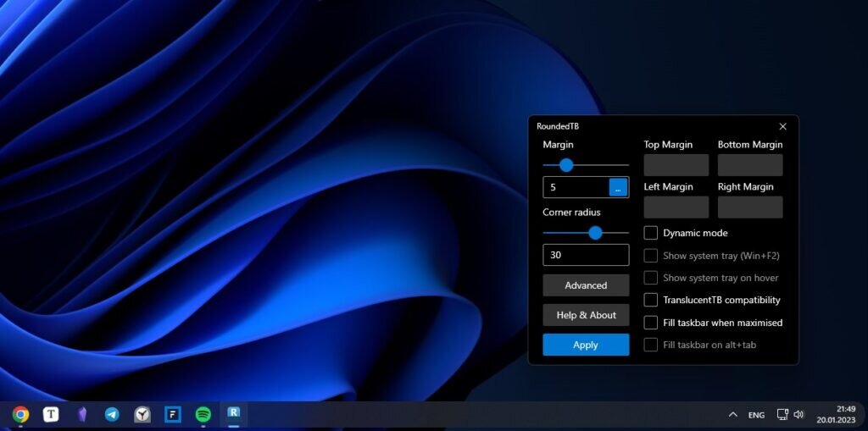Click the Help & About button

[586, 315]
